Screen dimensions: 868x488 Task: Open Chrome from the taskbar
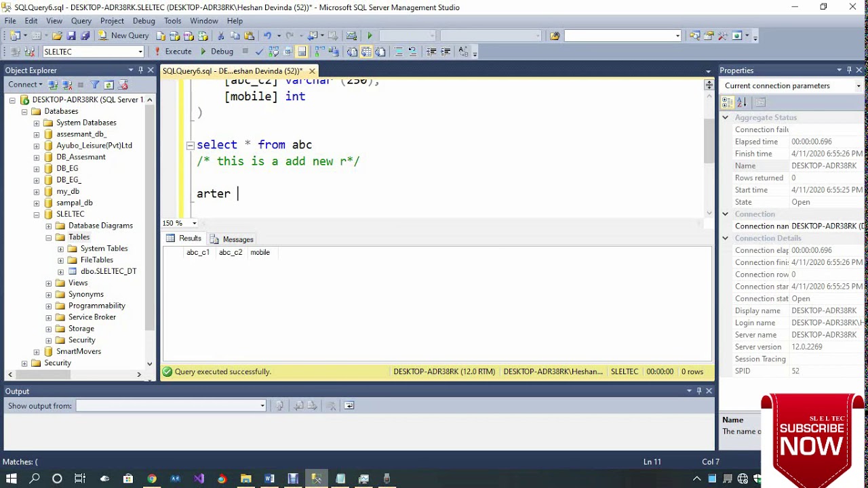(x=151, y=479)
